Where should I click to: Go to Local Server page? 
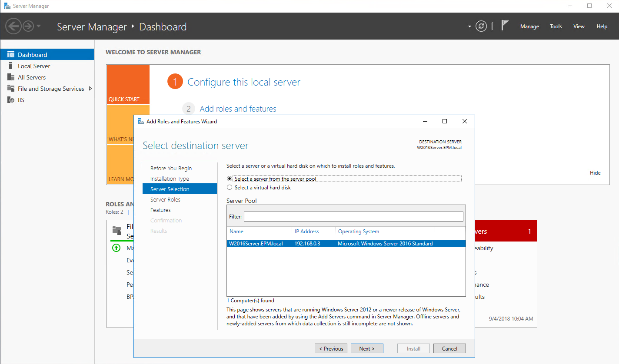coord(34,66)
